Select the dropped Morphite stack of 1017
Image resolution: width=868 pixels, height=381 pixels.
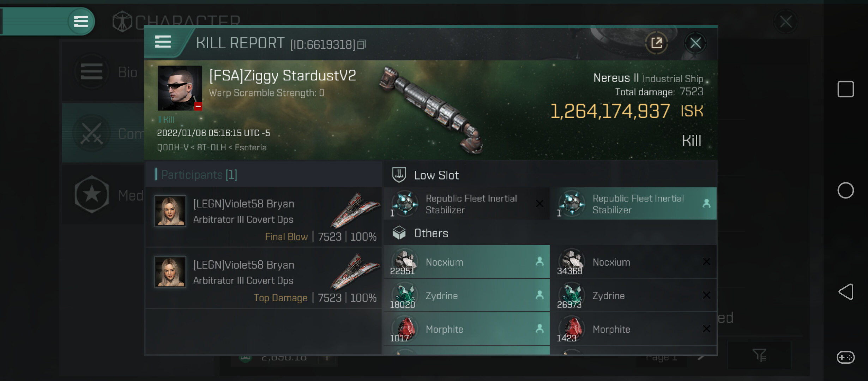click(x=466, y=329)
